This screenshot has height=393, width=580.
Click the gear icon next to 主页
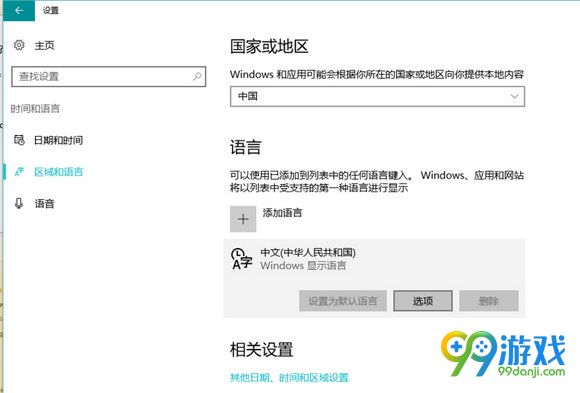19,45
